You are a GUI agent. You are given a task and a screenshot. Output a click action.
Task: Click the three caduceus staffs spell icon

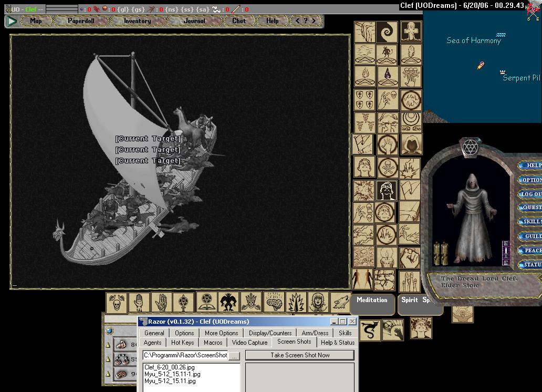click(x=364, y=122)
